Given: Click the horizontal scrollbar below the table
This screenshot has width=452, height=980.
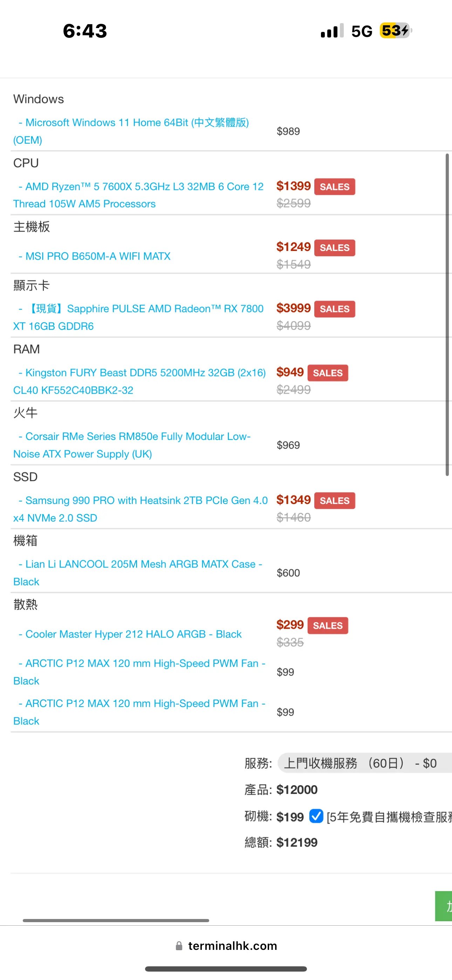Looking at the screenshot, I should [x=116, y=920].
